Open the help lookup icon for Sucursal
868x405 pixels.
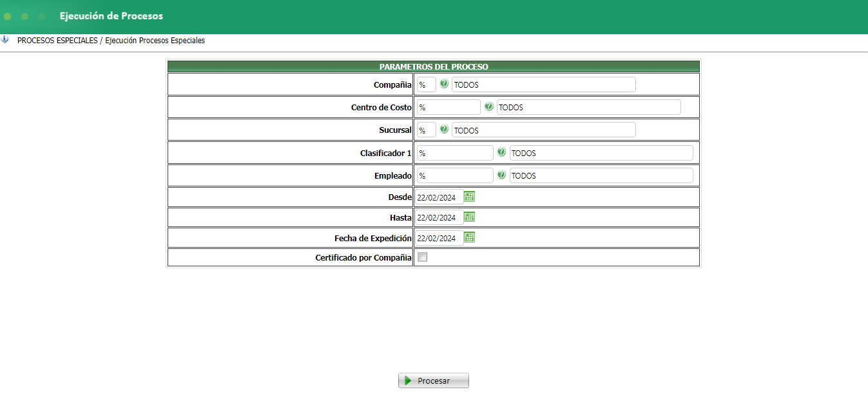pos(444,129)
